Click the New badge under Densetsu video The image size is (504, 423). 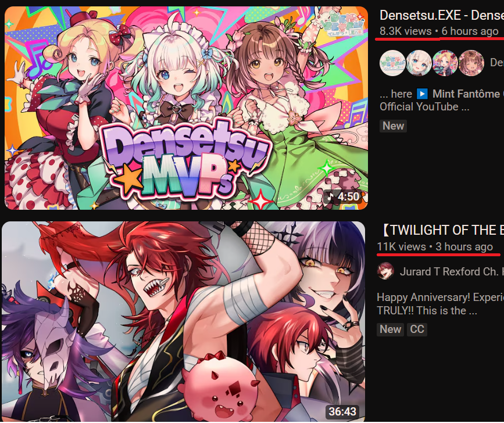[393, 126]
